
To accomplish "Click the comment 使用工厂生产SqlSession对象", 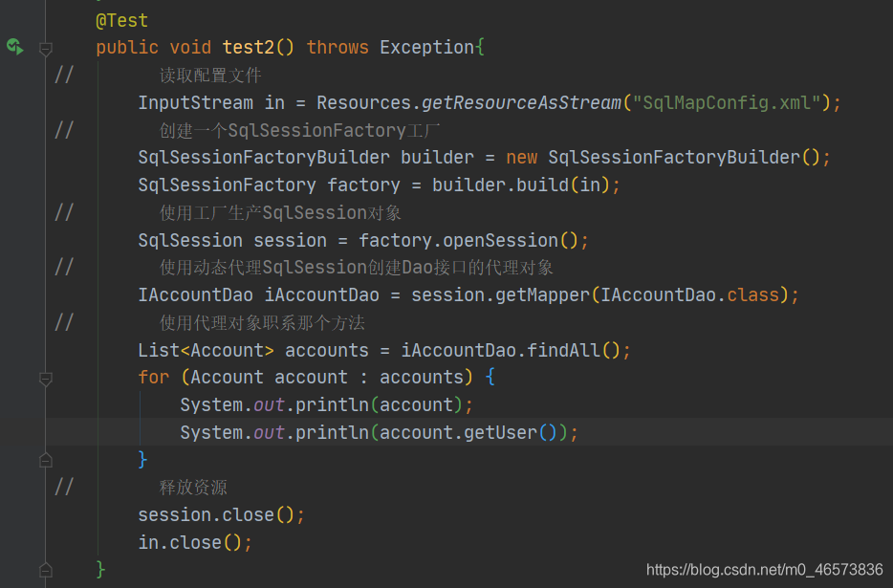I will pyautogui.click(x=280, y=213).
